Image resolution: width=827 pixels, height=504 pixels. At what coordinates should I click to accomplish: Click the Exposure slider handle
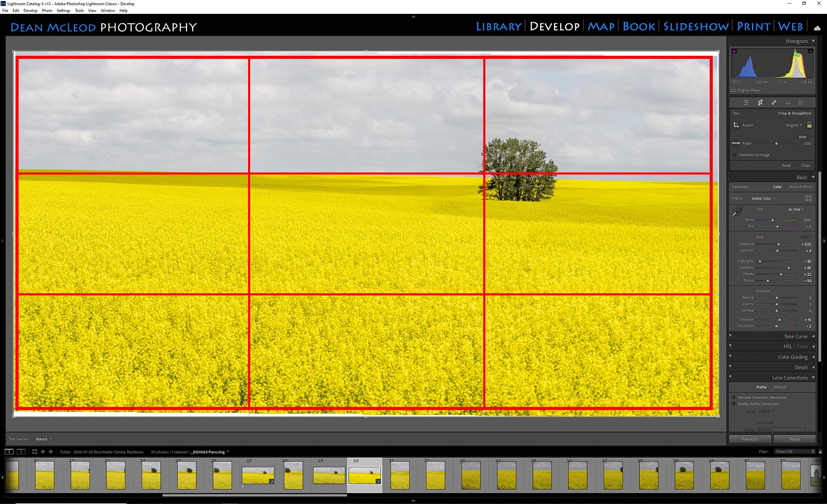pos(778,244)
